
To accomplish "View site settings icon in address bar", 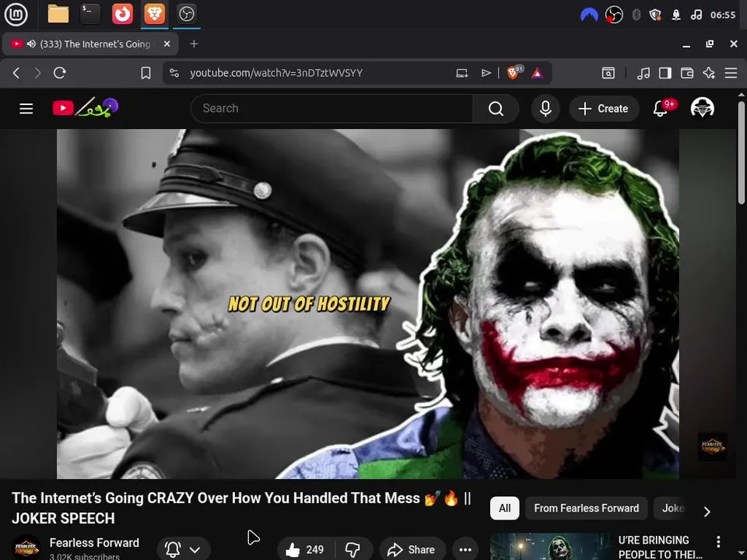I will point(174,73).
